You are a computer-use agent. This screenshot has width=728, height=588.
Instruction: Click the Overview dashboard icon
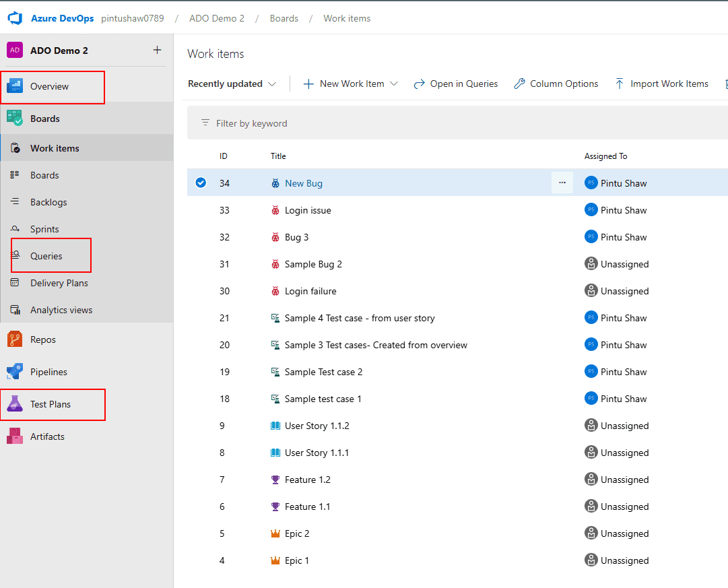click(x=15, y=86)
